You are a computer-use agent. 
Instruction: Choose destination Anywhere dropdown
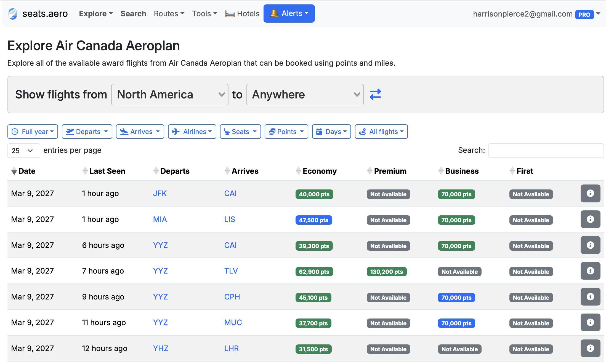pyautogui.click(x=305, y=95)
